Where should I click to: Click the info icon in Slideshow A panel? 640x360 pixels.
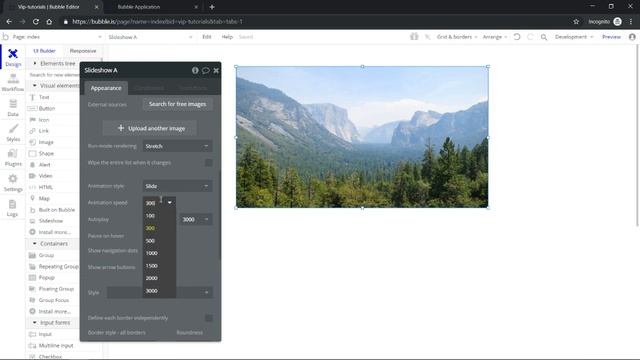coord(195,70)
